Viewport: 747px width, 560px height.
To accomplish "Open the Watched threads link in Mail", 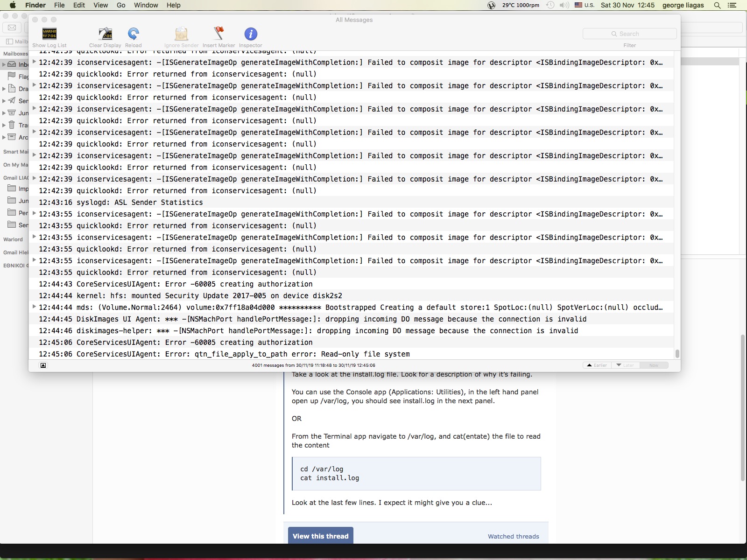I will 514,536.
